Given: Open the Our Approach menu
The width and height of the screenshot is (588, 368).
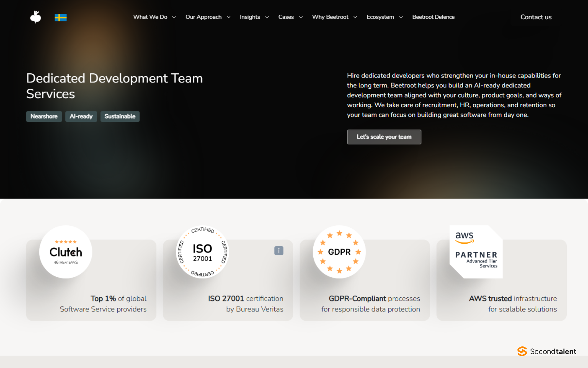Looking at the screenshot, I should coord(204,17).
